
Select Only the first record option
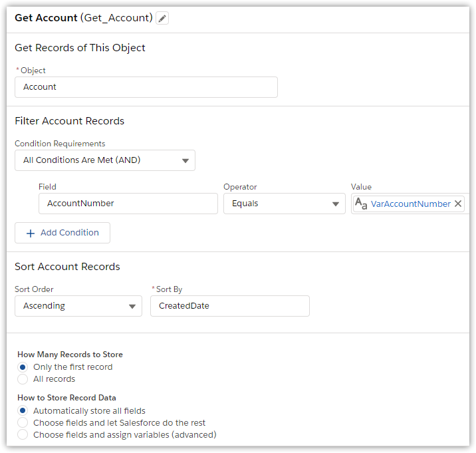coord(23,367)
